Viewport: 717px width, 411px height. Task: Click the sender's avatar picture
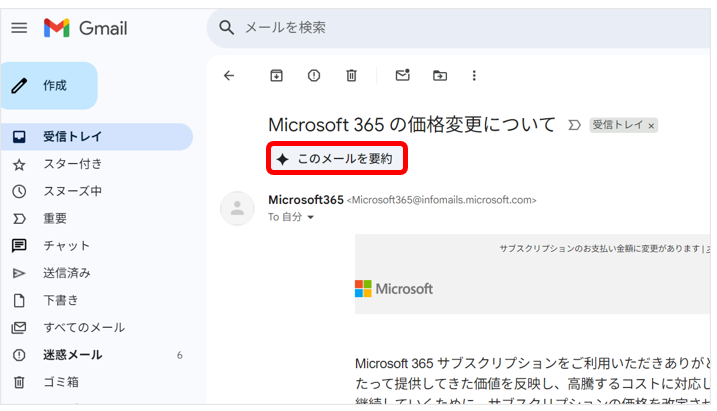click(x=237, y=208)
